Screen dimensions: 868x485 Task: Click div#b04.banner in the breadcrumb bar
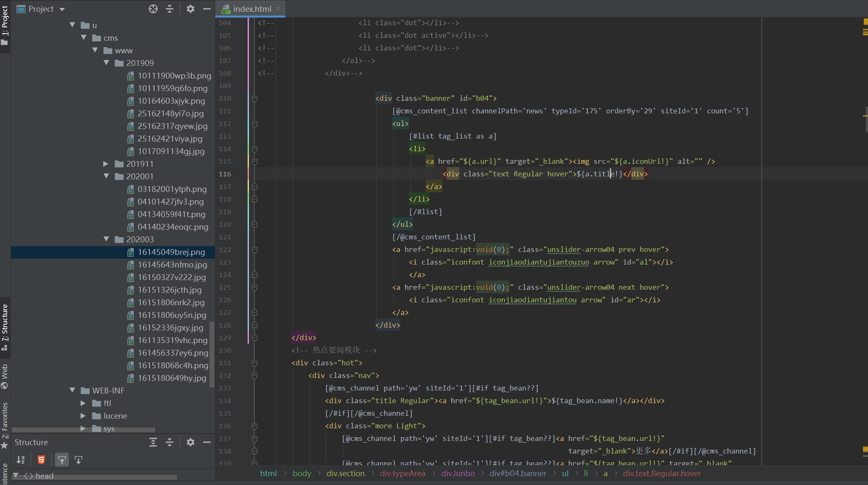(518, 473)
